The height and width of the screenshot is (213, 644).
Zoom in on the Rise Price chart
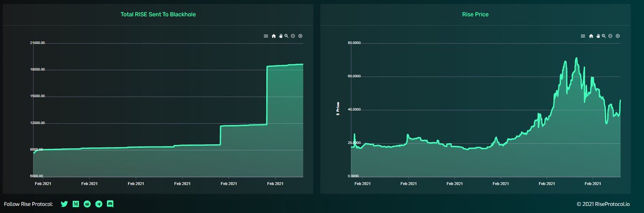click(x=618, y=36)
